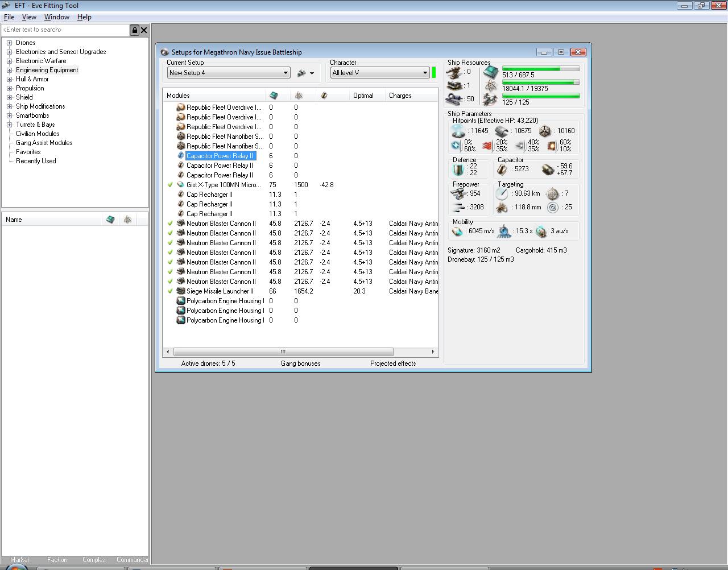Click Active drones: 5 / 5
Screen dimensions: 728x570
point(208,364)
